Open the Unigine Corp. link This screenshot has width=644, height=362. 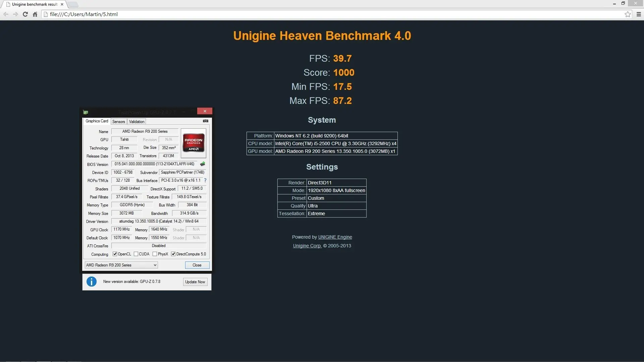(x=307, y=246)
